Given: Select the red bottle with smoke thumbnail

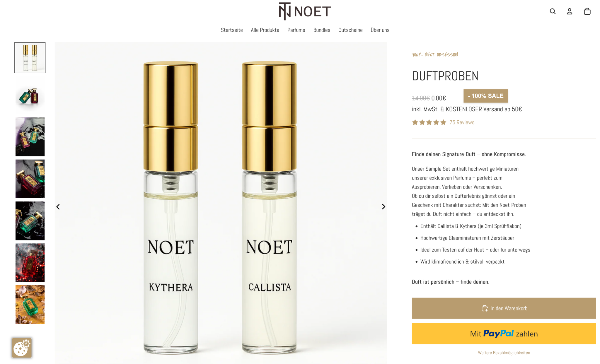Looking at the screenshot, I should 30,263.
